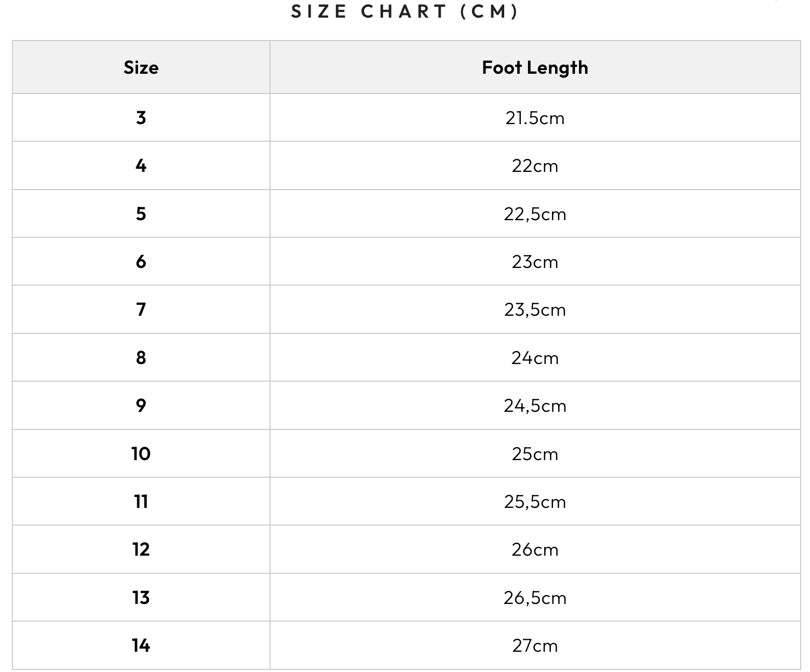Click the 26,5cm foot length value
The width and height of the screenshot is (810, 672).
[535, 598]
